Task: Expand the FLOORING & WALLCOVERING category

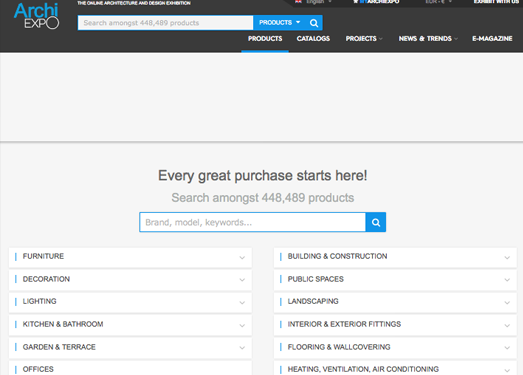Action: pyautogui.click(x=395, y=348)
